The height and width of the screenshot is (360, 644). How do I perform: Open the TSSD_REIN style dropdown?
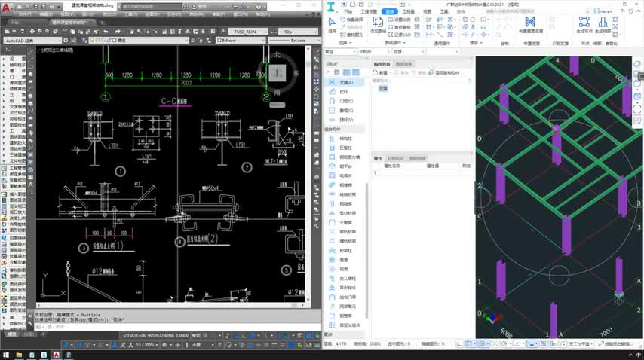[248, 32]
